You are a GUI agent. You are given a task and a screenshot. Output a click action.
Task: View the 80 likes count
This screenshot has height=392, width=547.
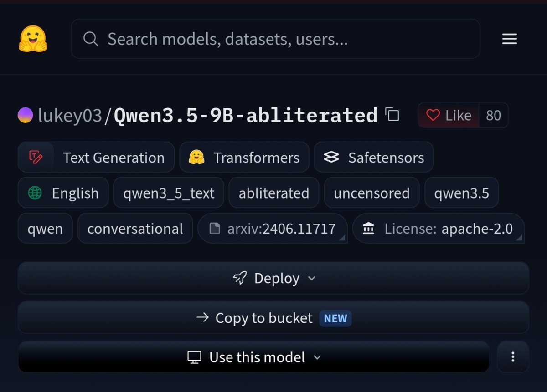493,115
